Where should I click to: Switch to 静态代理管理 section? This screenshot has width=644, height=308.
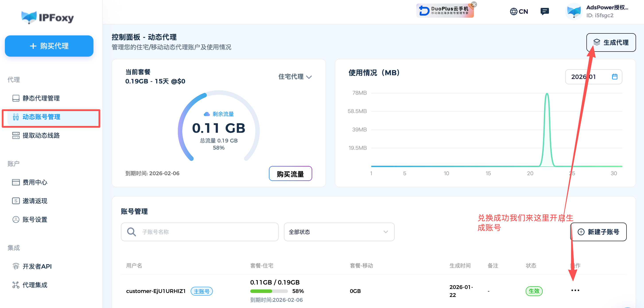[41, 98]
